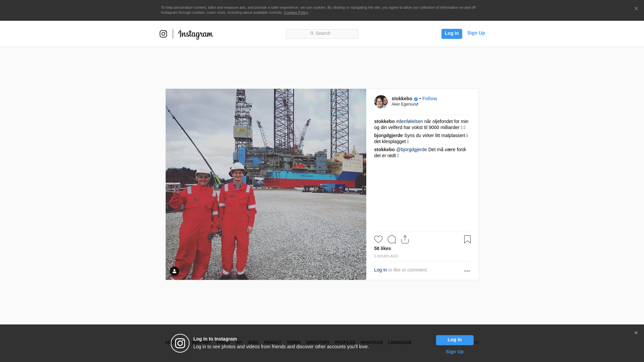
Task: Click the verified badge next to stokkebo
Action: (x=416, y=99)
